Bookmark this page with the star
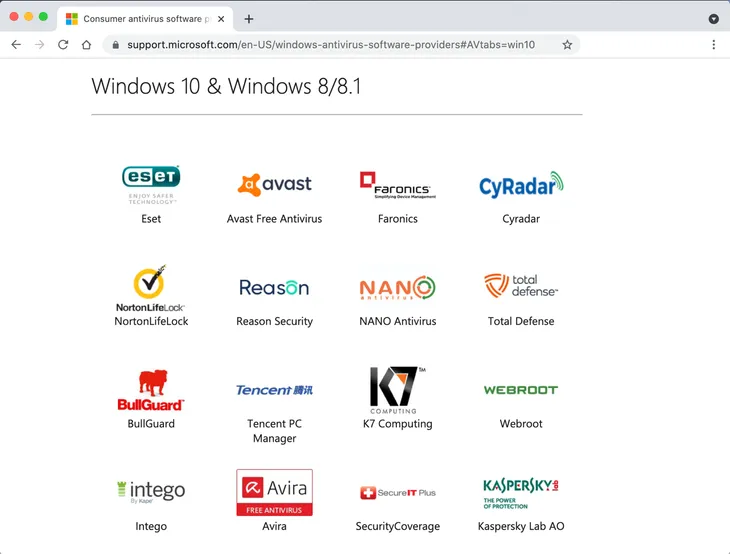Viewport: 730px width, 554px height. (x=567, y=45)
